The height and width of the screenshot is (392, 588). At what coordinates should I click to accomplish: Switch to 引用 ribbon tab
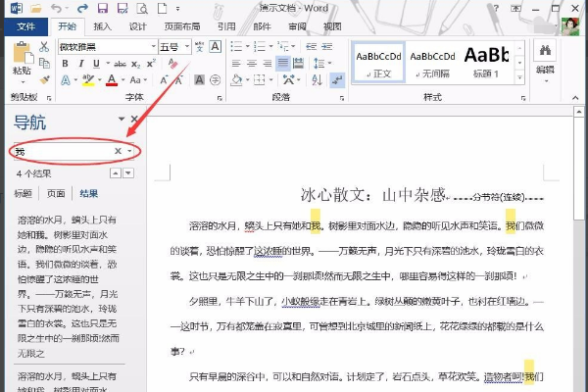[x=226, y=26]
